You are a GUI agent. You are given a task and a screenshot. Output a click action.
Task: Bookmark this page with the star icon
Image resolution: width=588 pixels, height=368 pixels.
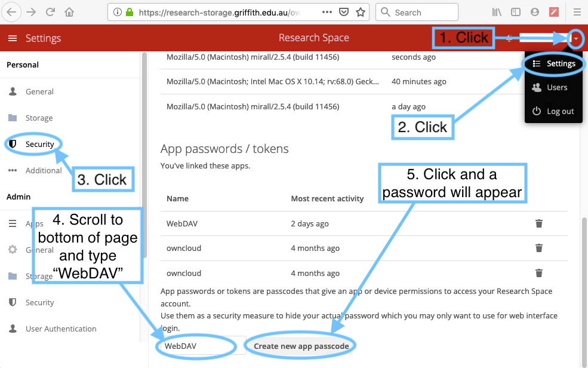361,12
